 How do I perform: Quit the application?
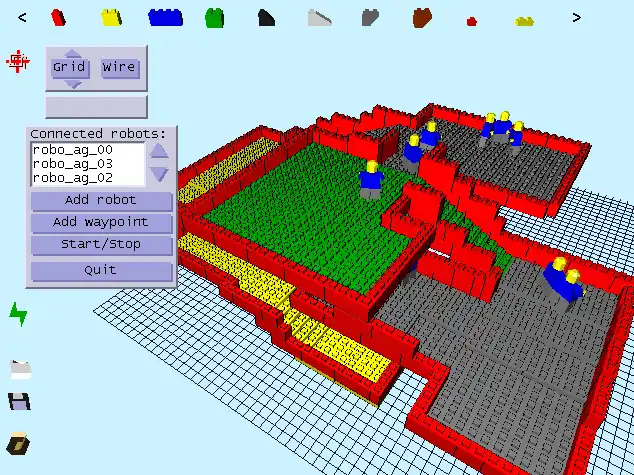[101, 270]
